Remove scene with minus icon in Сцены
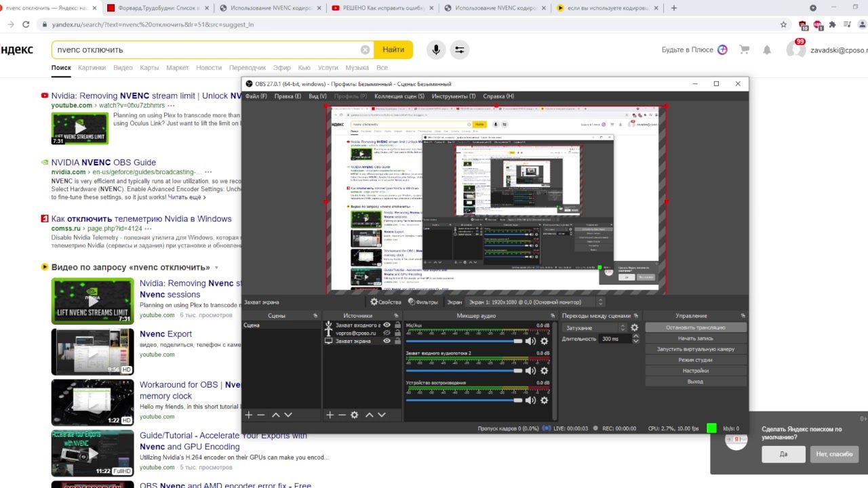868x488 pixels. (x=261, y=415)
